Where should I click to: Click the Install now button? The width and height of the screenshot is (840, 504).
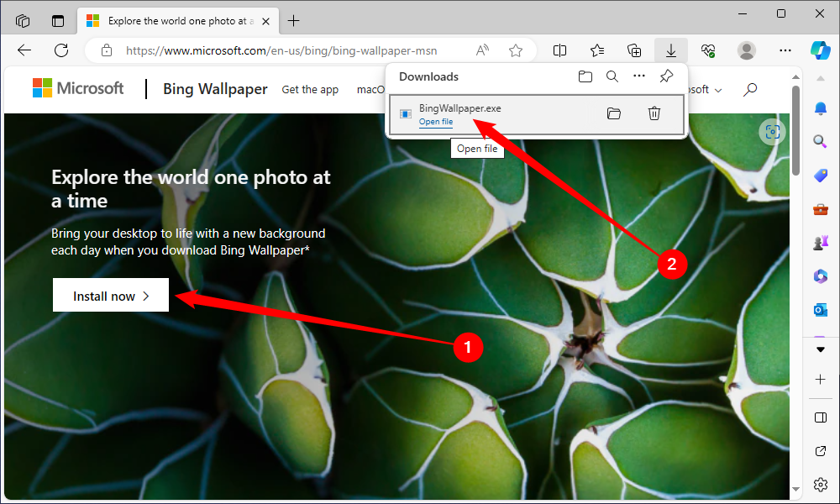[110, 295]
